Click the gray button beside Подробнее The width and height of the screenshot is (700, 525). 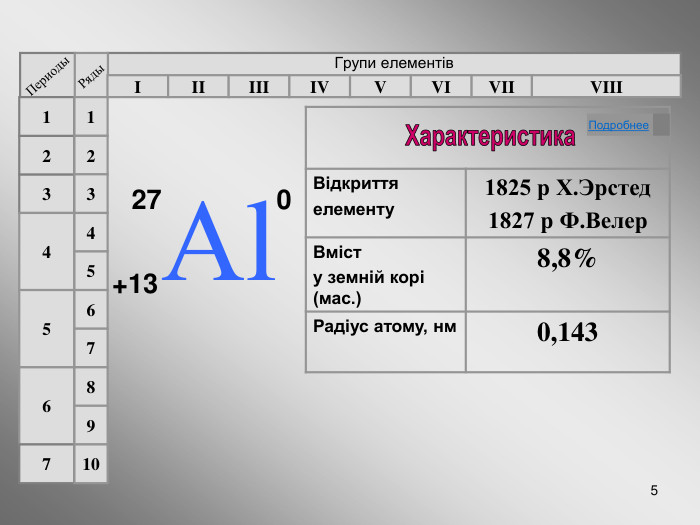(x=661, y=125)
